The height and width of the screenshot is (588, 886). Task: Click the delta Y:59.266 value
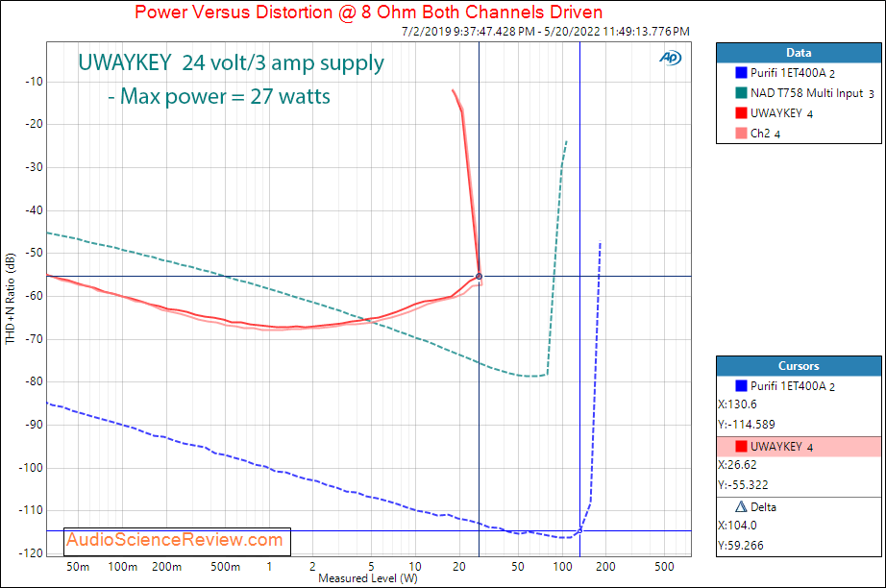741,545
